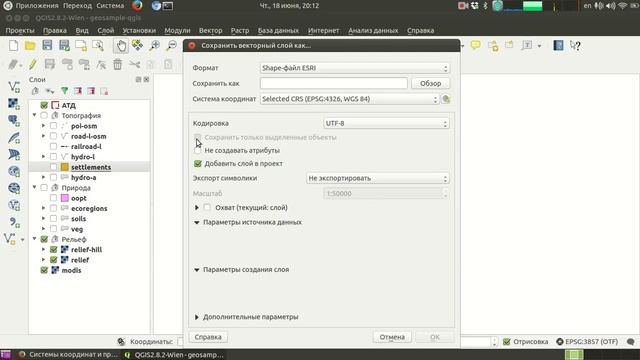Toggle visibility of relief-hill layer
This screenshot has height=360, width=640.
coord(53,249)
